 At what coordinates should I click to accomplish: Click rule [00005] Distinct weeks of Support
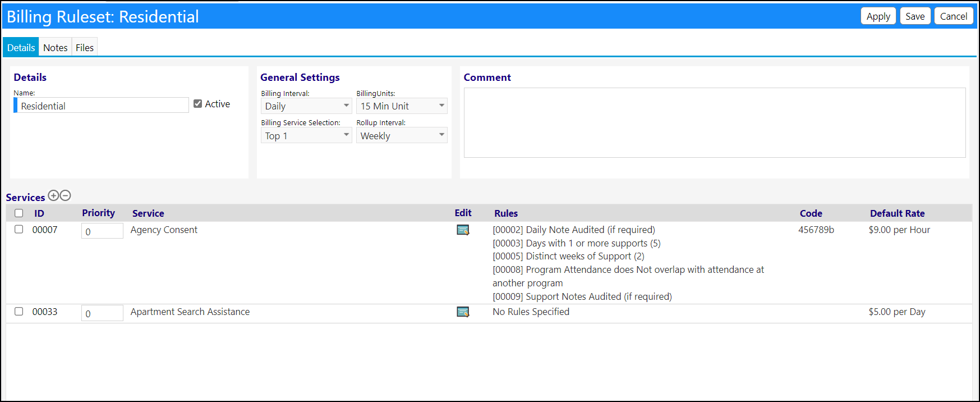568,256
